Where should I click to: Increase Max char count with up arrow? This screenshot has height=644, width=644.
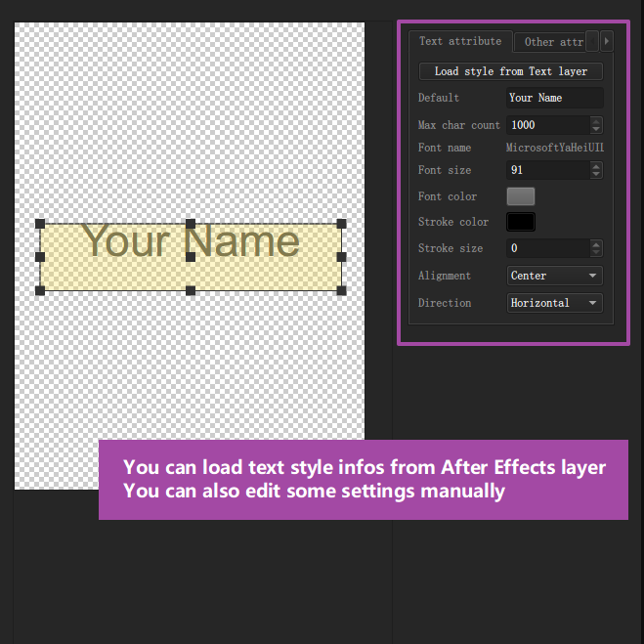tap(596, 121)
